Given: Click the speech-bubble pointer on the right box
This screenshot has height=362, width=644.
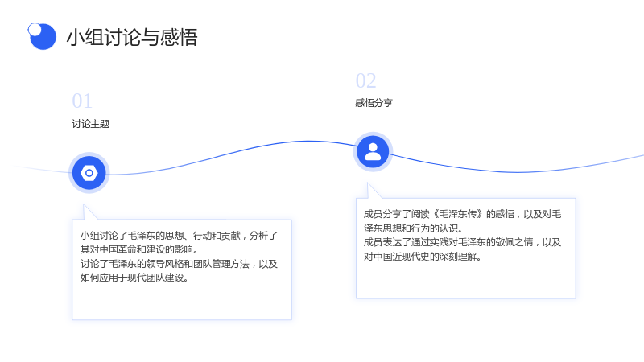Looking at the screenshot, I should click(372, 191).
